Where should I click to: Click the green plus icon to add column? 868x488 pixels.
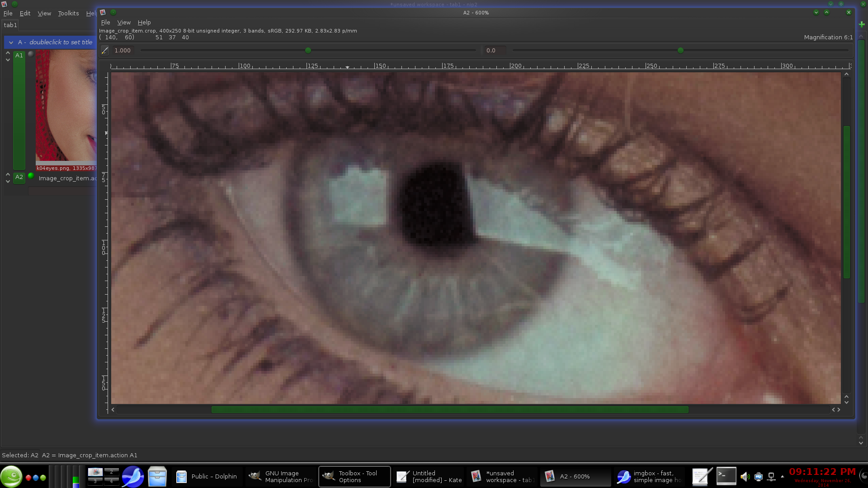(862, 24)
